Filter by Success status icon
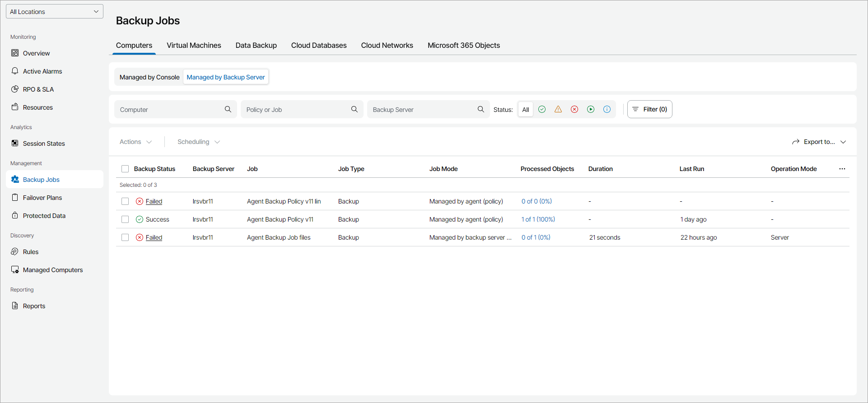This screenshot has height=403, width=868. coord(542,109)
